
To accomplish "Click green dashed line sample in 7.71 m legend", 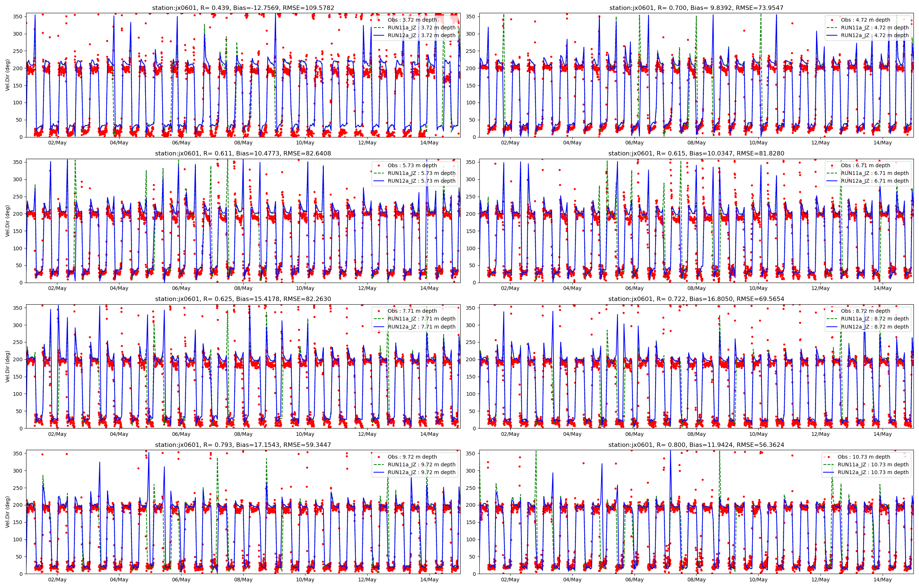I will (x=378, y=319).
